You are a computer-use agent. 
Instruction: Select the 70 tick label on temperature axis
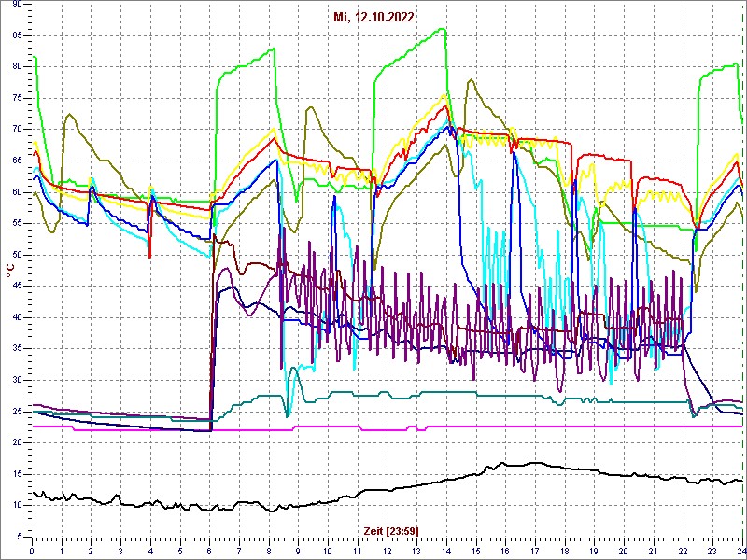pyautogui.click(x=17, y=130)
